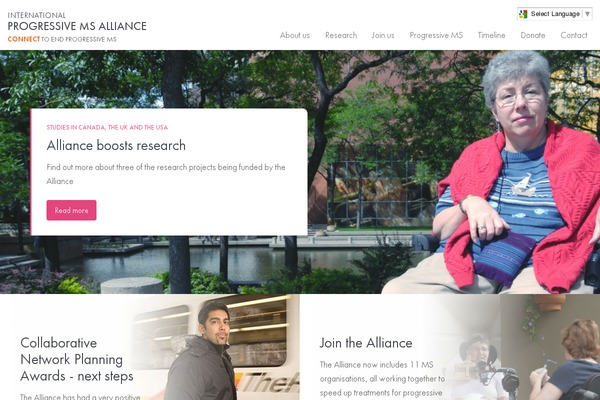Click the man by the train photo
The height and width of the screenshot is (400, 600).
(214, 348)
